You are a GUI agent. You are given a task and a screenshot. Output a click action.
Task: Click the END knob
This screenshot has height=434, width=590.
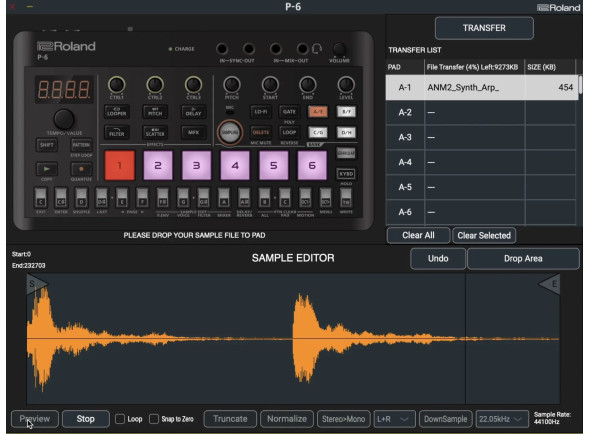pos(308,85)
